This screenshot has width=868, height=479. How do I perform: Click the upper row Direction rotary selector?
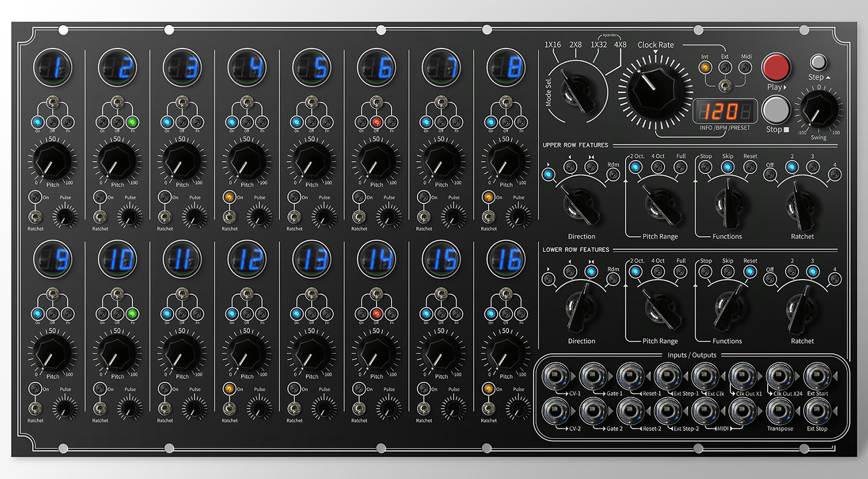[581, 205]
